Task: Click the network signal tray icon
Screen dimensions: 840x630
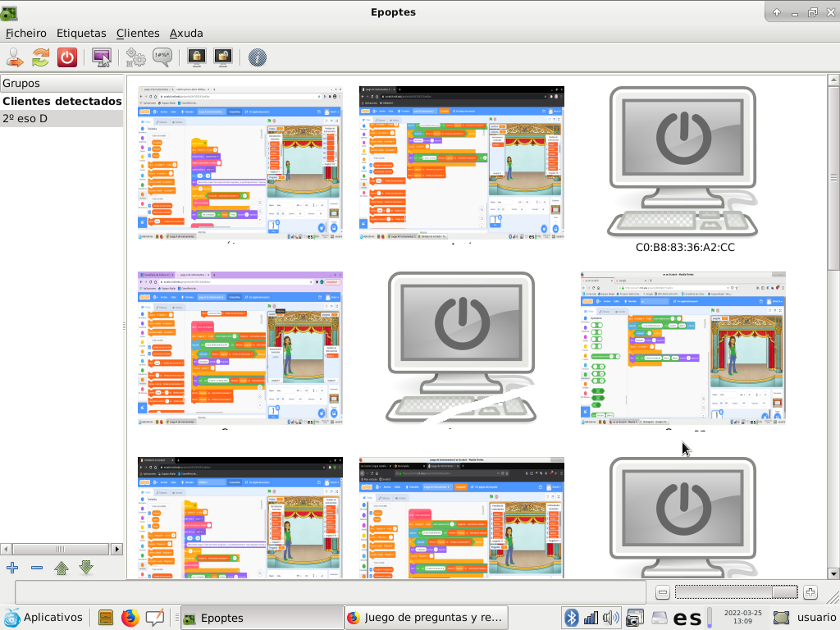Action: pyautogui.click(x=591, y=619)
